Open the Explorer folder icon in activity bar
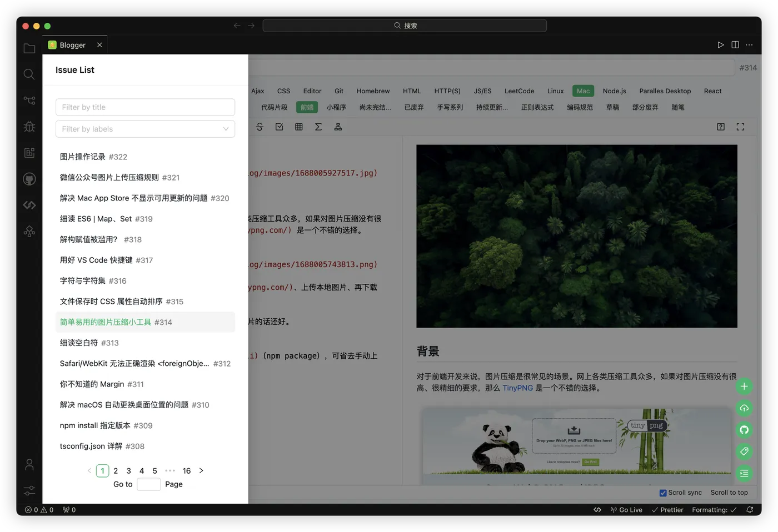Screen dimensions: 778x532 (29, 49)
